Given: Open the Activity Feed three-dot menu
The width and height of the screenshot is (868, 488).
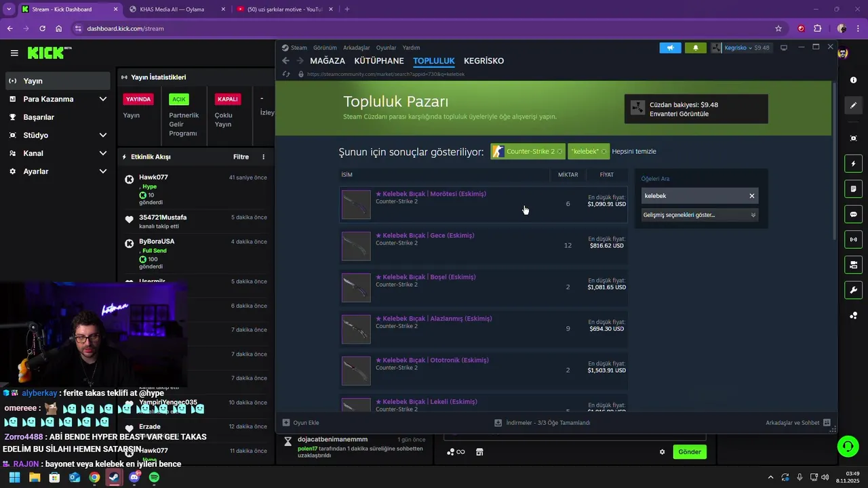Looking at the screenshot, I should [264, 157].
